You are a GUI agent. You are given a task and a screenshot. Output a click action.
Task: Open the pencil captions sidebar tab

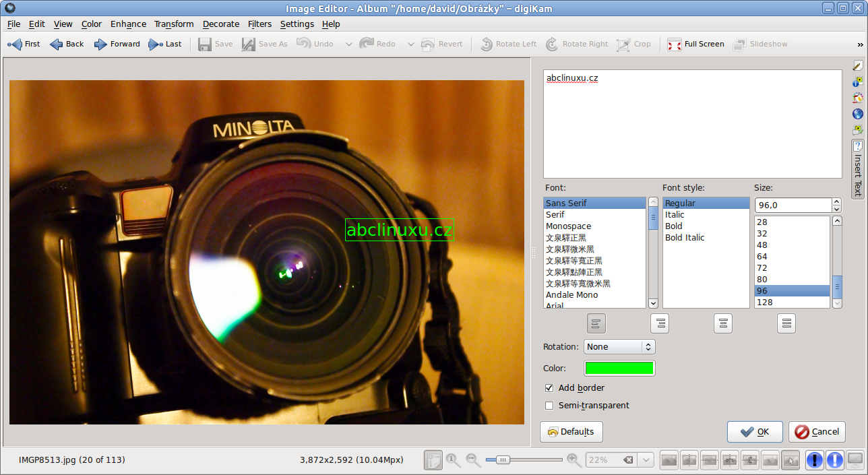point(858,65)
